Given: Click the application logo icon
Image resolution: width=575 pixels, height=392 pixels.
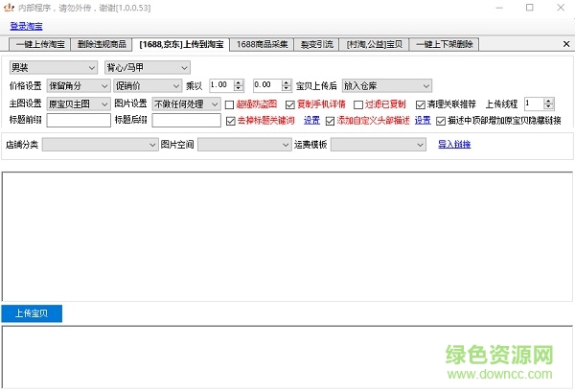Looking at the screenshot, I should click(x=9, y=8).
